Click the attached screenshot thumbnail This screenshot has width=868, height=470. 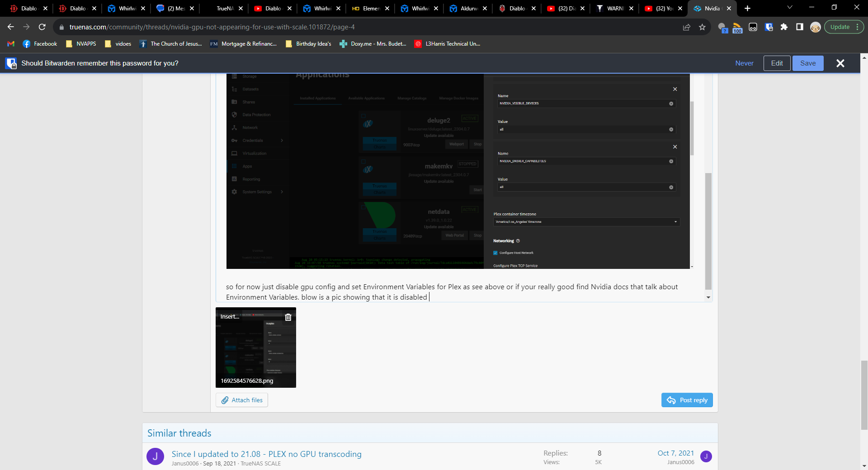coord(256,348)
